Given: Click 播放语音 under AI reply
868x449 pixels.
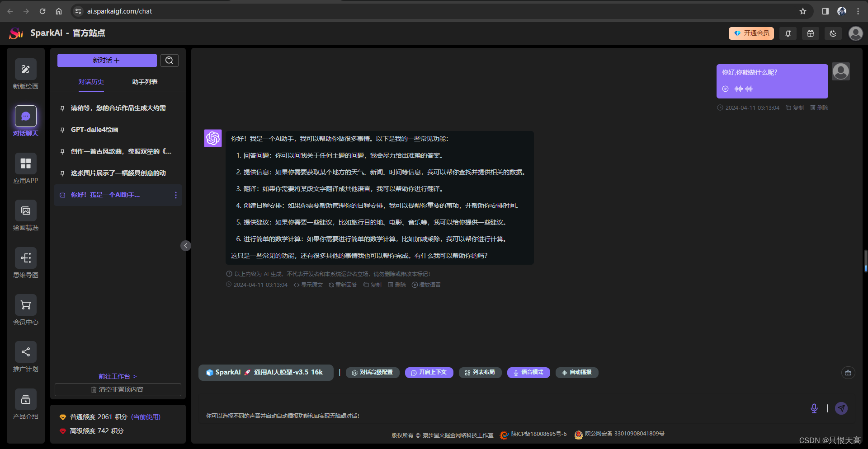Looking at the screenshot, I should click(x=426, y=285).
